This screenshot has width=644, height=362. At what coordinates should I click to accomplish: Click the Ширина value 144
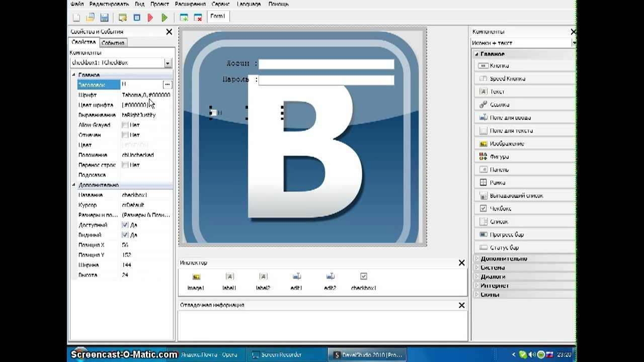[146, 265]
